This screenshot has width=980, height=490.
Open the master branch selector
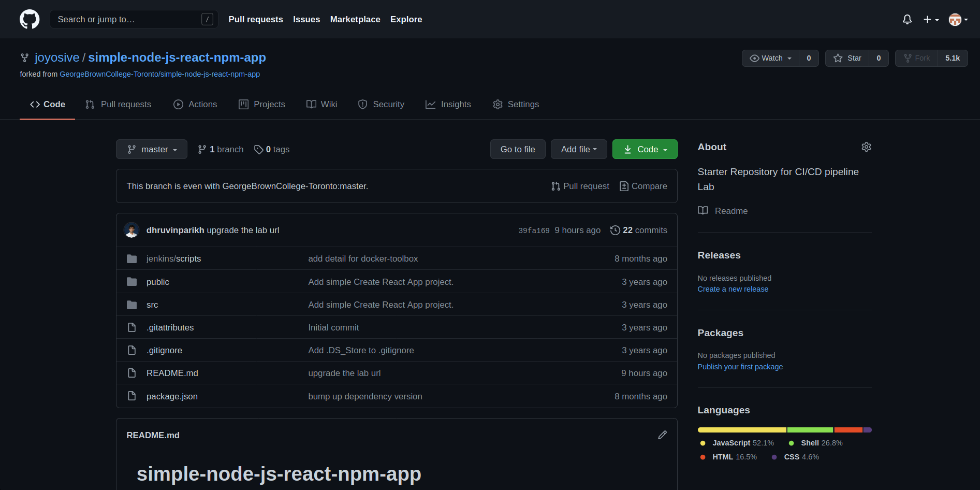152,149
